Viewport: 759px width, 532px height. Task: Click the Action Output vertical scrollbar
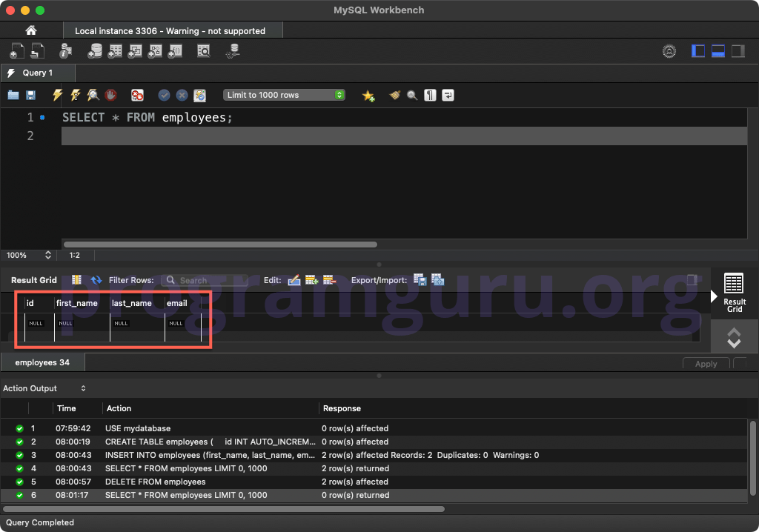(753, 458)
